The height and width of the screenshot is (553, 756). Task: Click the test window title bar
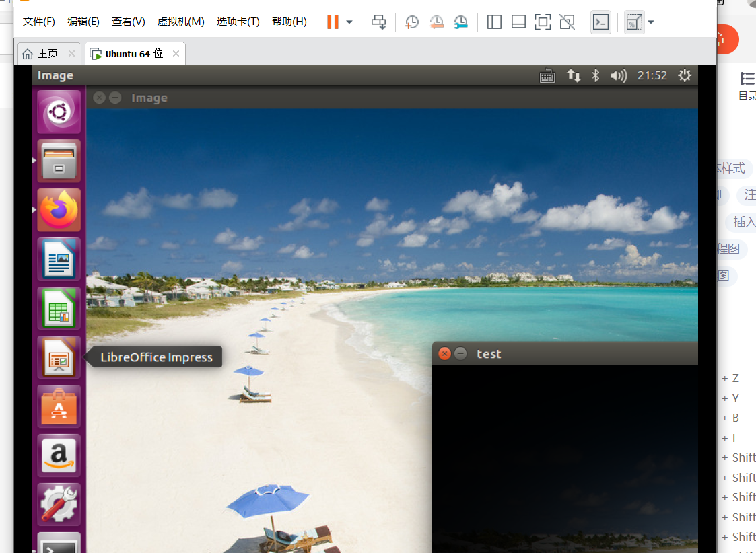[x=565, y=354]
